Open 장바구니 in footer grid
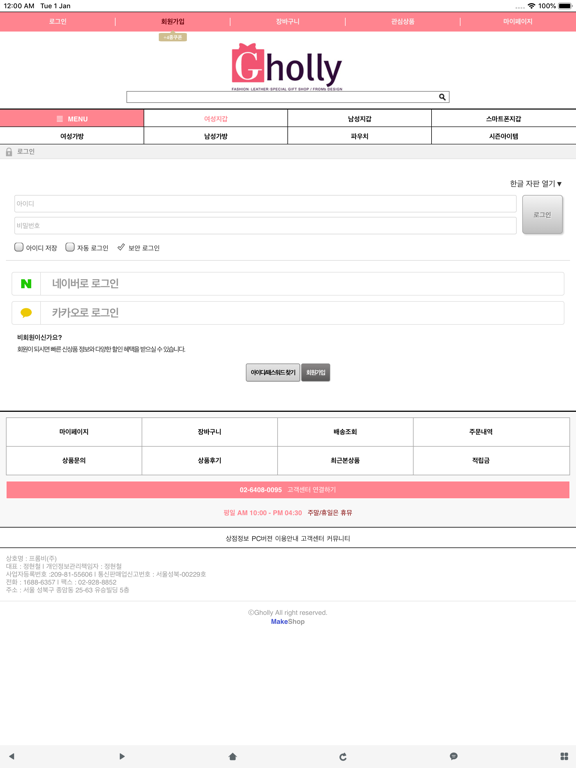Image resolution: width=576 pixels, height=768 pixels. 210,432
